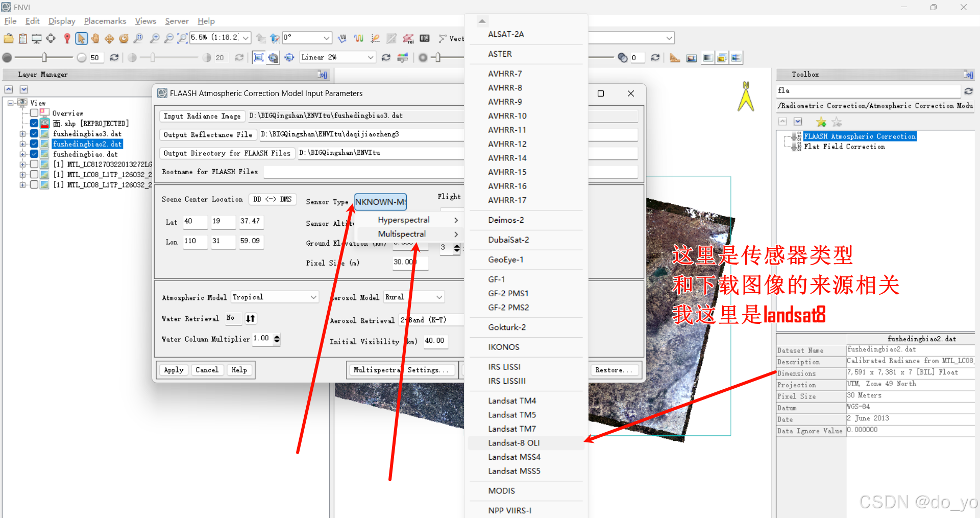Open the rotation angle dropdown
Screen dimensions: 980x518
tap(326, 38)
